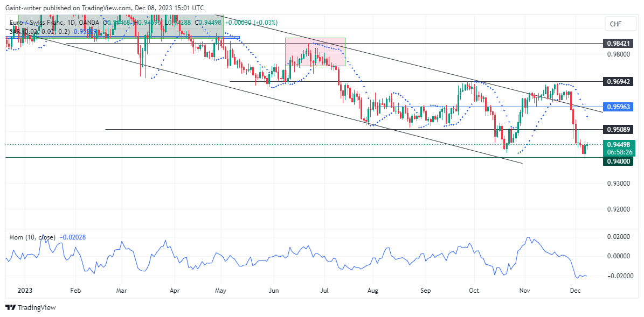Select the gray shaded rectangle drawing

121,26
